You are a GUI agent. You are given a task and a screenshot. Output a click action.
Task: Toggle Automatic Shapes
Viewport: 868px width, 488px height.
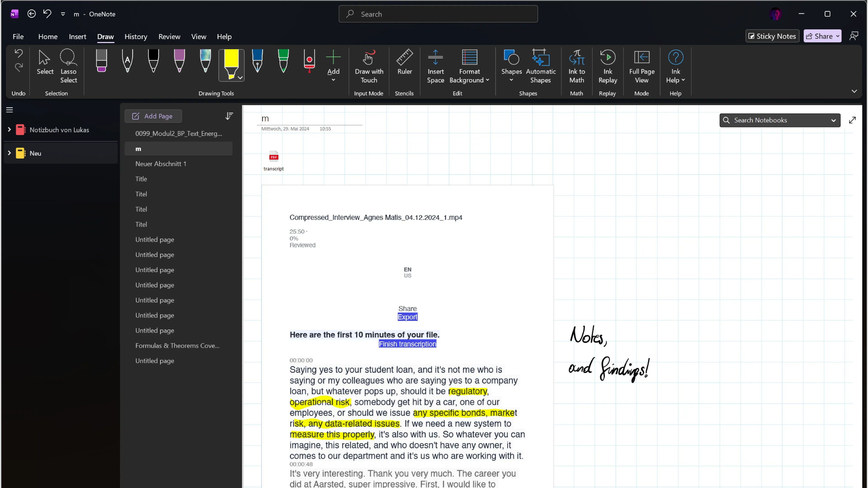(x=541, y=66)
